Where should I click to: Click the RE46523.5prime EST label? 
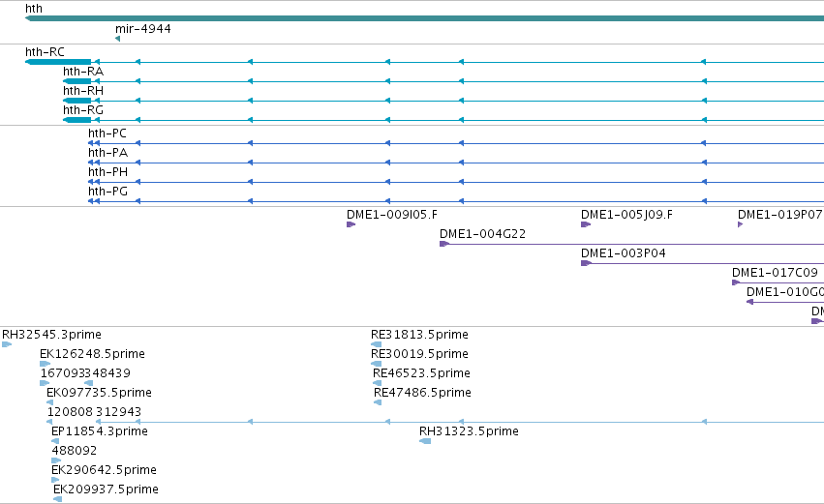[421, 373]
